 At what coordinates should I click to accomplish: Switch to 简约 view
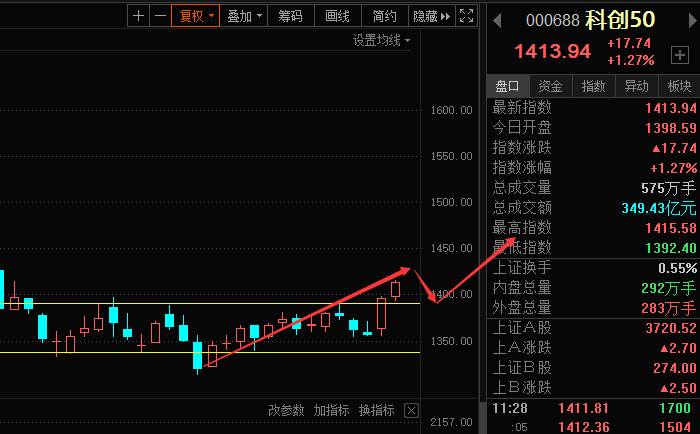(384, 16)
